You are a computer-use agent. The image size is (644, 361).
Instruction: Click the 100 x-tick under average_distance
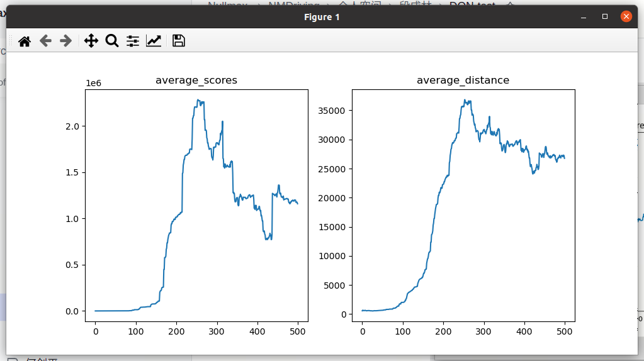point(403,331)
